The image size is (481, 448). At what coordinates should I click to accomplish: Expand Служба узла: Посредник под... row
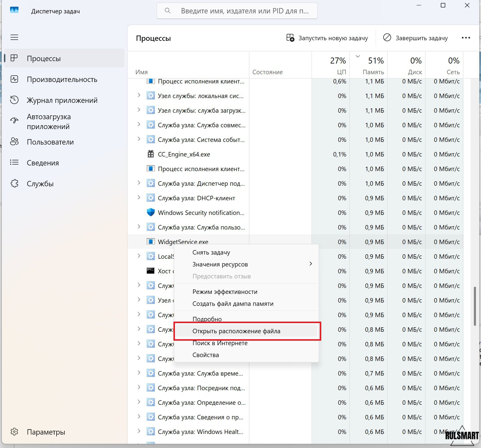[x=139, y=387]
